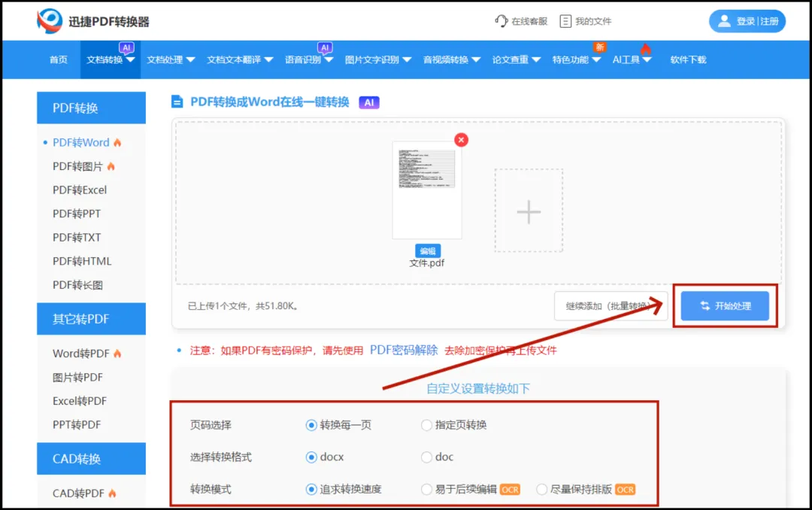Viewport: 812px width, 510px height.
Task: Click the CAD转换 sidebar section header
Action: point(91,459)
